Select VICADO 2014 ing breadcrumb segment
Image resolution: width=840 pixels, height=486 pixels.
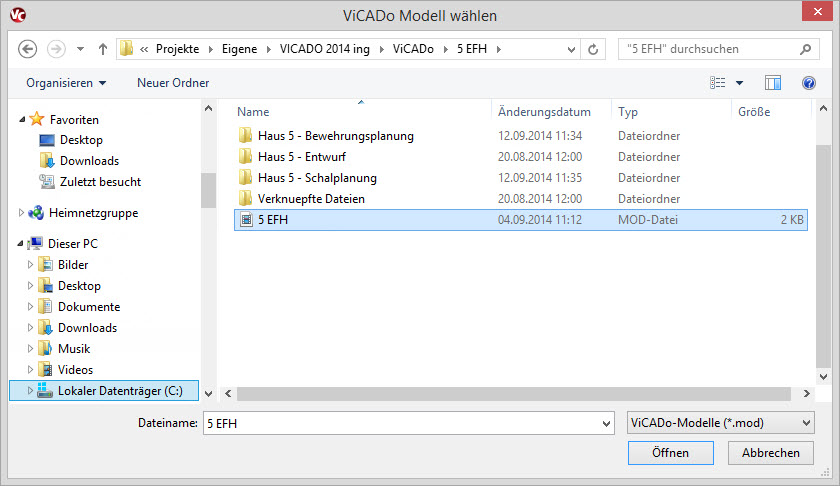(x=325, y=49)
